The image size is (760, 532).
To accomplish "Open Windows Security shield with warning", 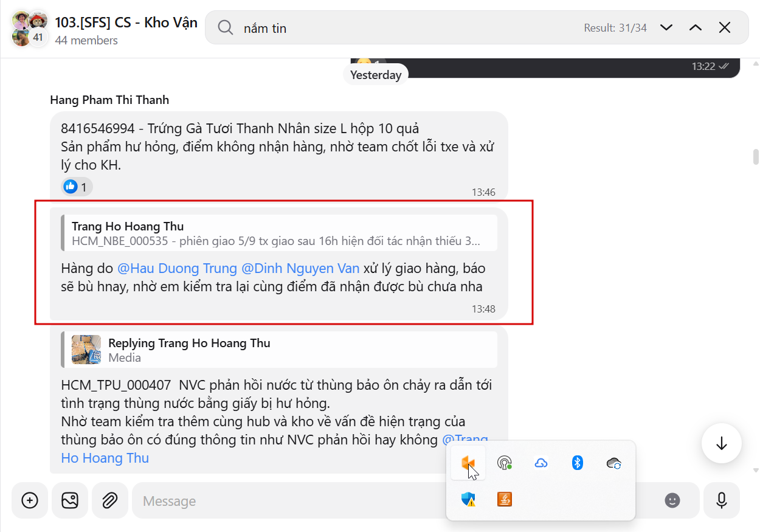I will tap(468, 499).
